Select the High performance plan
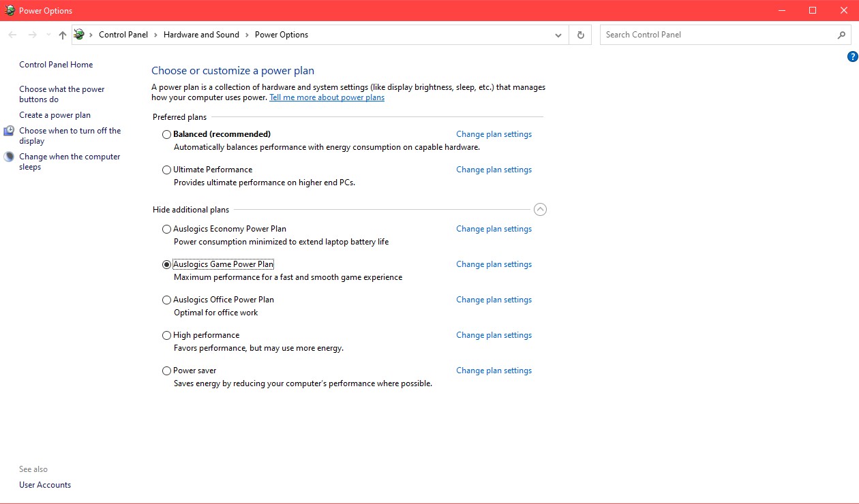The image size is (859, 504). (x=166, y=336)
